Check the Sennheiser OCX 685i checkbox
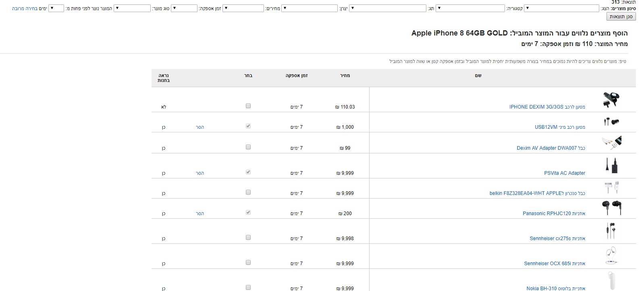Screen dimensions: 644x291 click(x=248, y=262)
